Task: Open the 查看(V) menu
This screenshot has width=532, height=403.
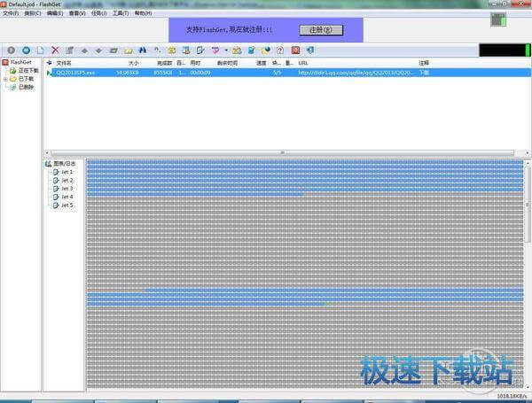Action: pyautogui.click(x=77, y=13)
